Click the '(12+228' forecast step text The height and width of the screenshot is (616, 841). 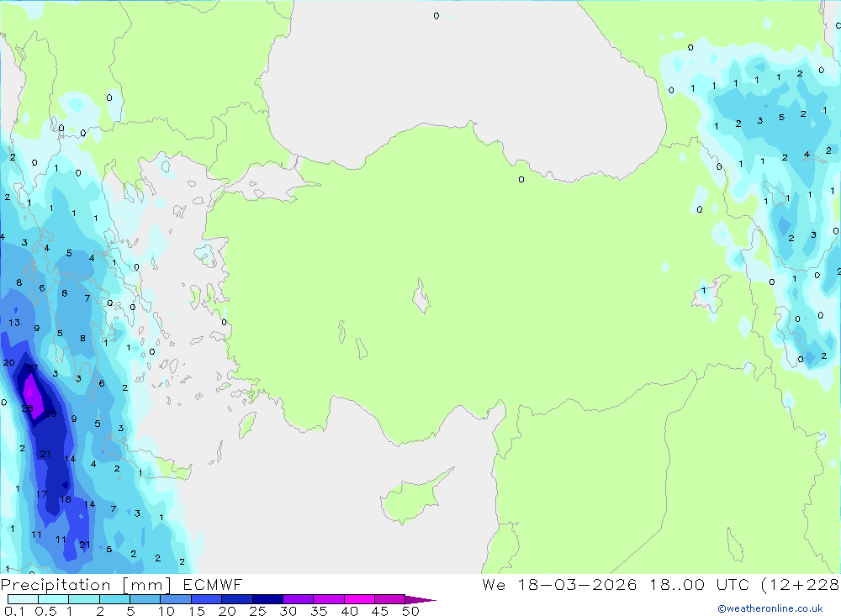coord(801,585)
